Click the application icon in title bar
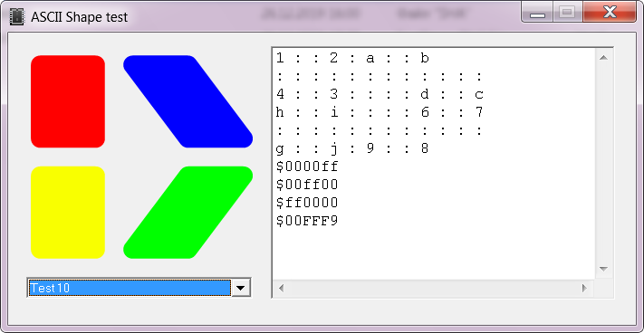This screenshot has width=644, height=333. point(16,17)
